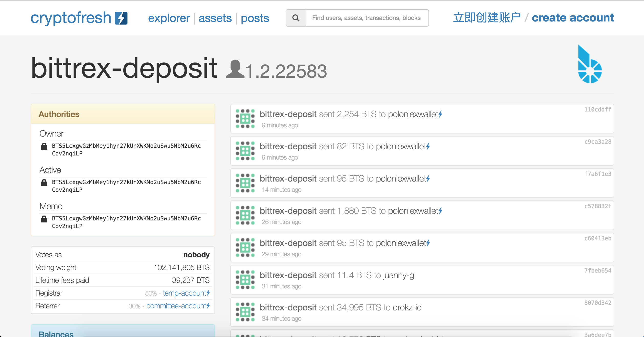Click the create account link
The height and width of the screenshot is (337, 644).
pos(573,18)
